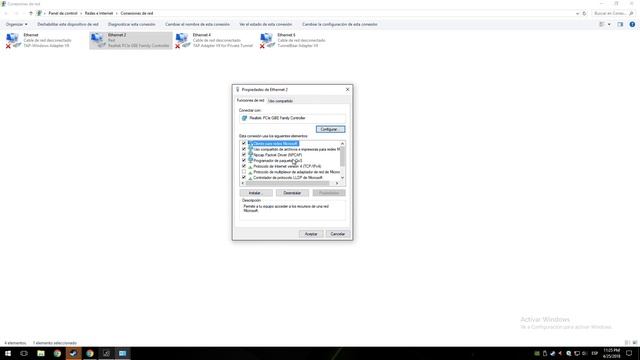
Task: Toggle Npcap Packet Driver (NPCAP) checkbox
Action: click(244, 155)
